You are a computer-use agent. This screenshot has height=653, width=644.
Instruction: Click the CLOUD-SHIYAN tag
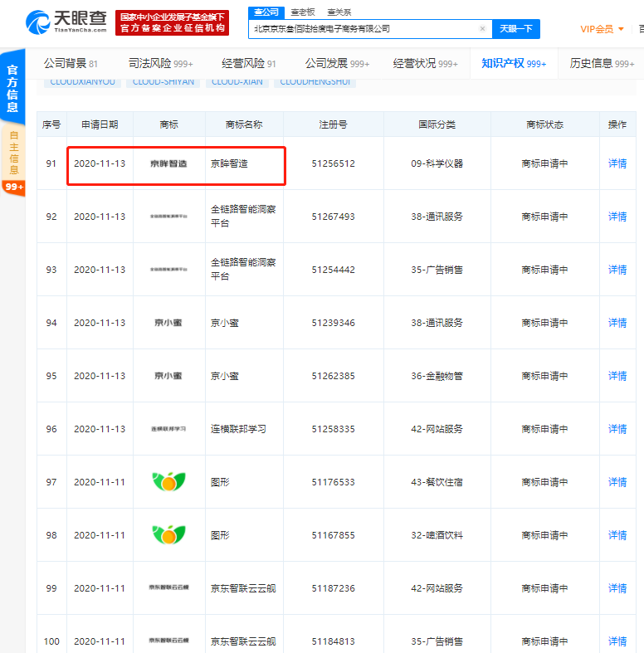pos(163,82)
